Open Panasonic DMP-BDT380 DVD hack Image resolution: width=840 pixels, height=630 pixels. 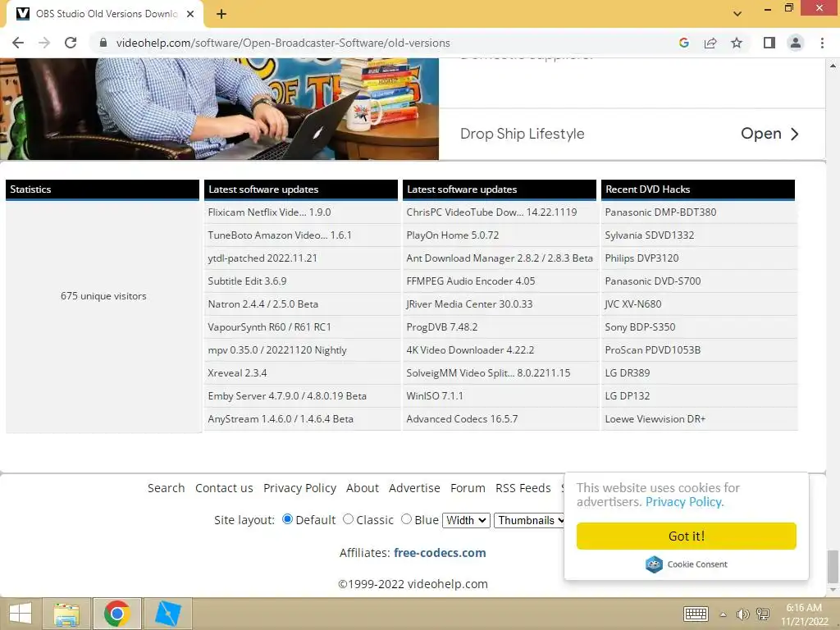660,212
